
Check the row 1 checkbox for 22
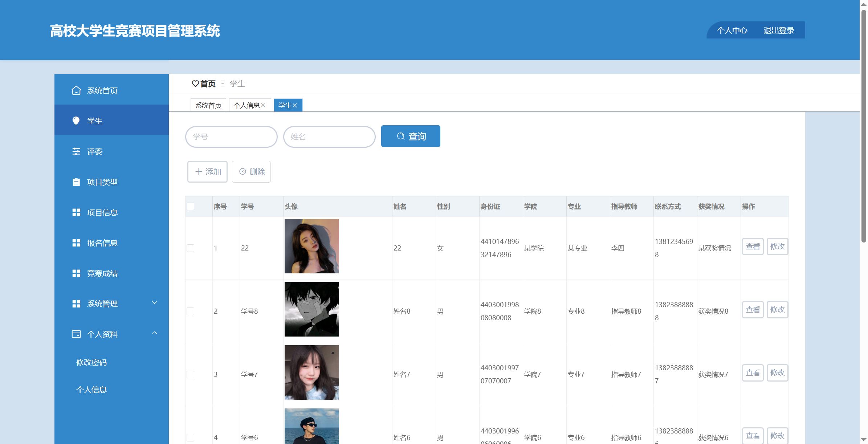click(x=190, y=248)
